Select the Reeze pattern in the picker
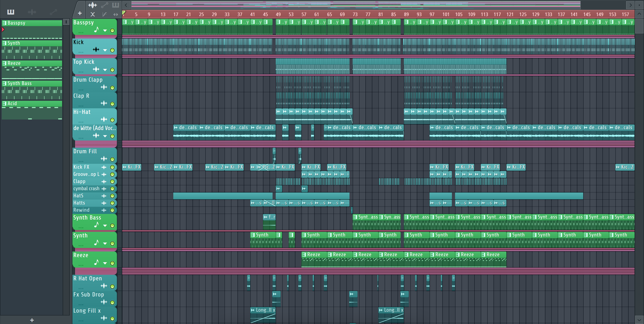 click(32, 70)
